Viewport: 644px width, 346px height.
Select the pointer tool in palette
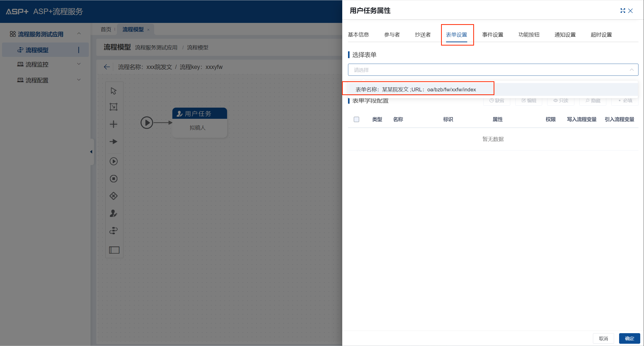coord(114,91)
